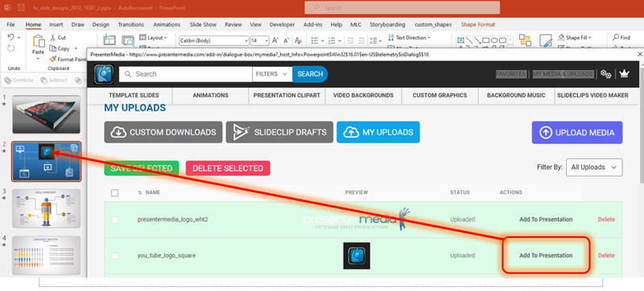The image size is (644, 291).
Task: Click the Clear All Formatting icon
Action: [298, 40]
